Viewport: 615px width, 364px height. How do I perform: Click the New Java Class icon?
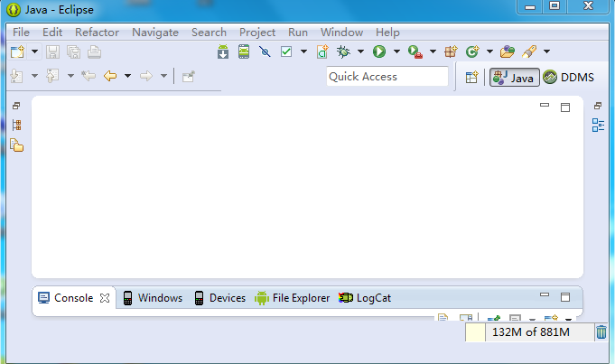click(x=472, y=51)
